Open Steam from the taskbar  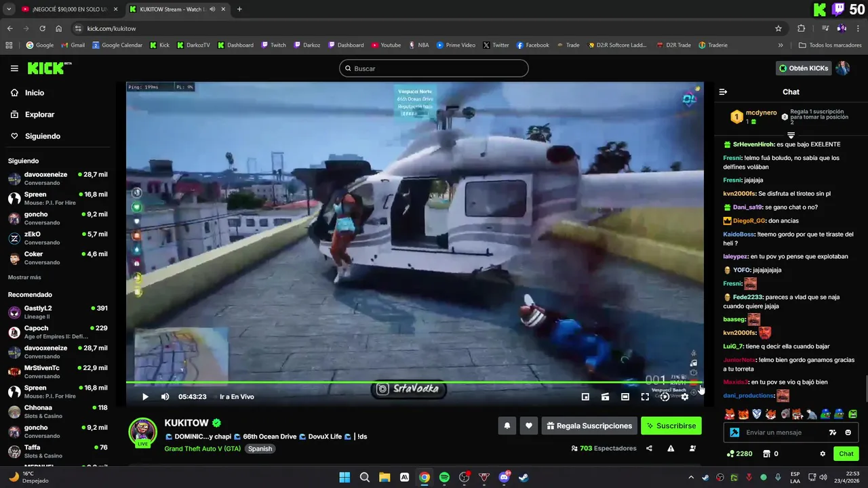[524, 477]
